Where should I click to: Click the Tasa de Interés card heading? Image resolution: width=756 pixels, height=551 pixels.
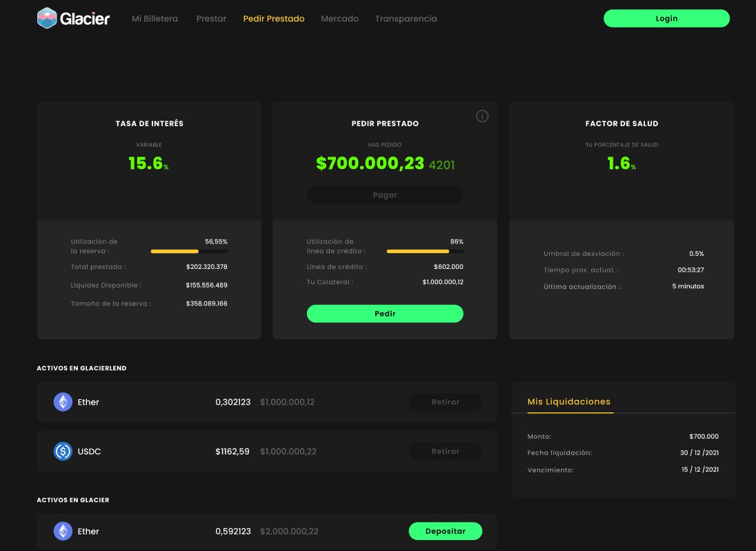click(x=150, y=123)
